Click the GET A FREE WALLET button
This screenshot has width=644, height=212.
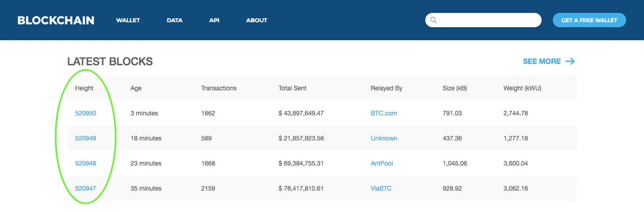[589, 20]
